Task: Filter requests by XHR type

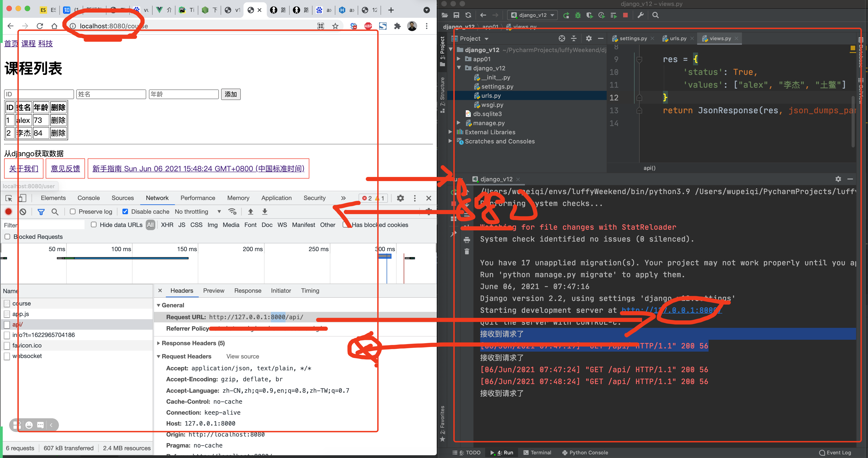Action: (x=167, y=225)
